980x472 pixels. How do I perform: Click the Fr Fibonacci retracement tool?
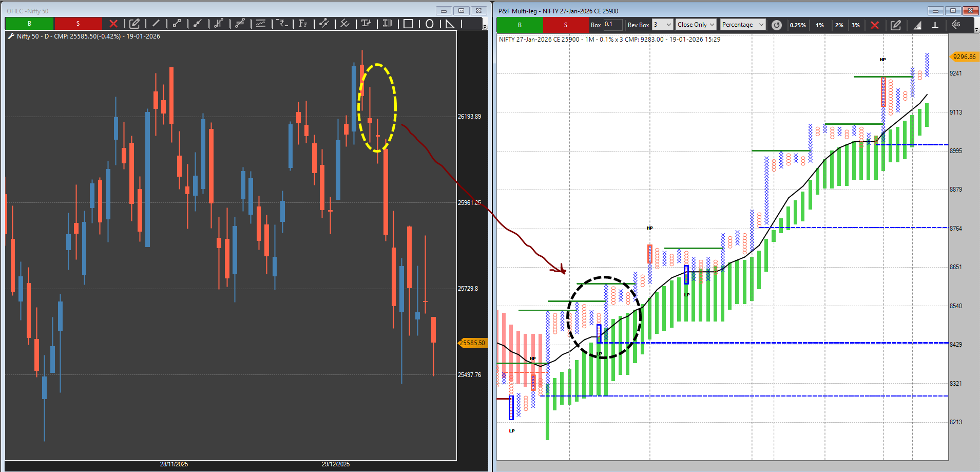click(303, 24)
